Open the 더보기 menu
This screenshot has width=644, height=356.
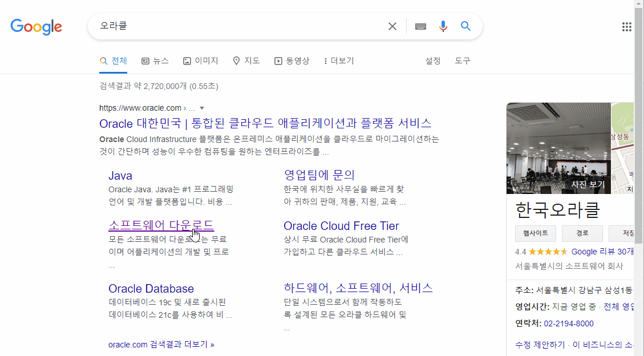pos(339,61)
